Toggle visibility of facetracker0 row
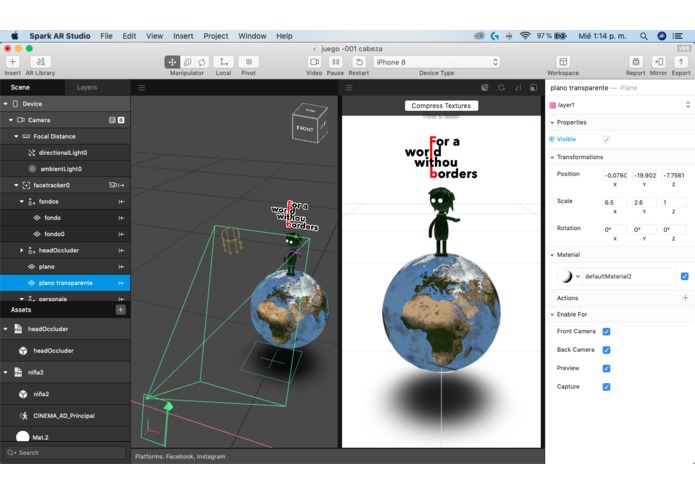Image resolution: width=695 pixels, height=494 pixels. click(113, 185)
